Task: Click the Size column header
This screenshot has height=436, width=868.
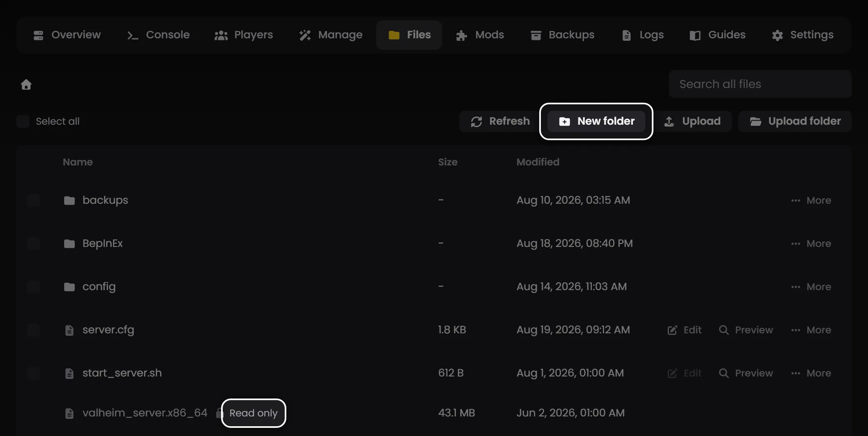Action: pyautogui.click(x=448, y=162)
